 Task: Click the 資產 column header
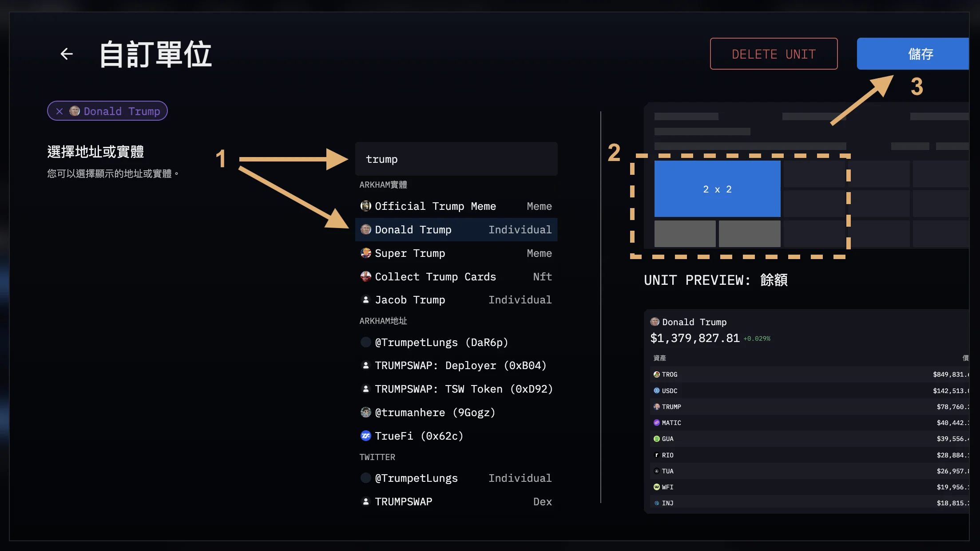click(659, 358)
